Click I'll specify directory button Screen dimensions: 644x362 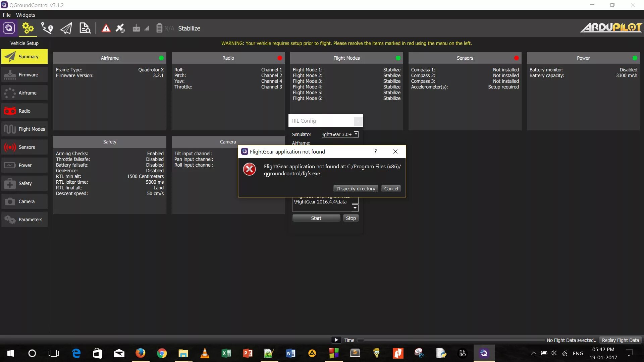click(x=356, y=189)
